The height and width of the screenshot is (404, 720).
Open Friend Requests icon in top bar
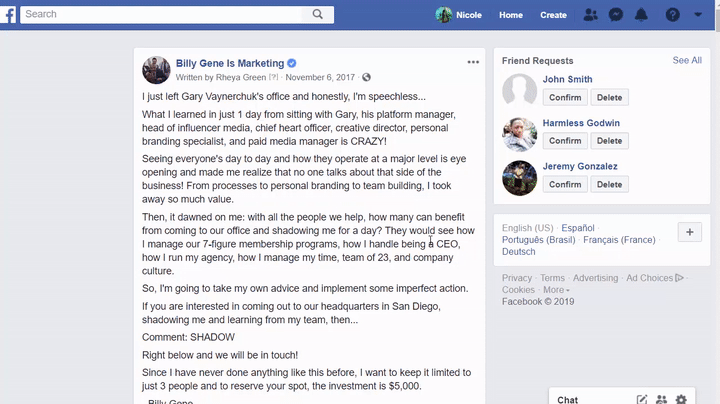click(590, 15)
